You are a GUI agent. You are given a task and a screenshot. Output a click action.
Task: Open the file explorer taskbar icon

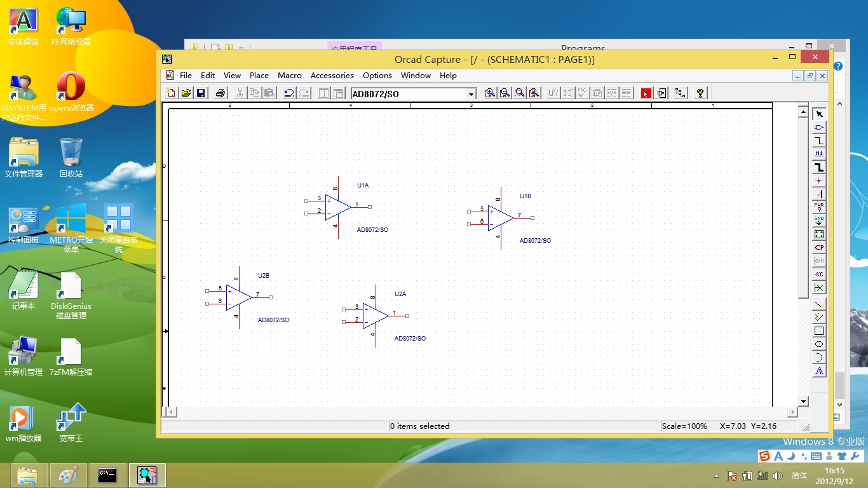(27, 475)
